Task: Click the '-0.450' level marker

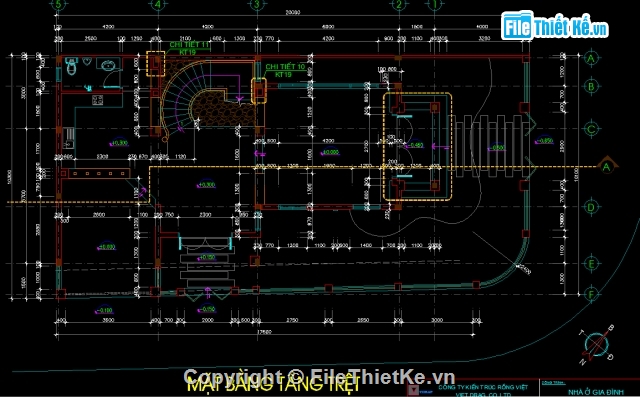Action: pyautogui.click(x=415, y=145)
